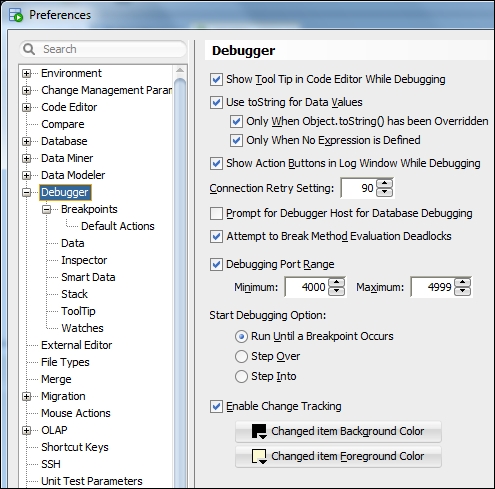495x489 pixels.
Task: Uncheck Only When Object.toString() has been Overridden
Action: pos(236,122)
